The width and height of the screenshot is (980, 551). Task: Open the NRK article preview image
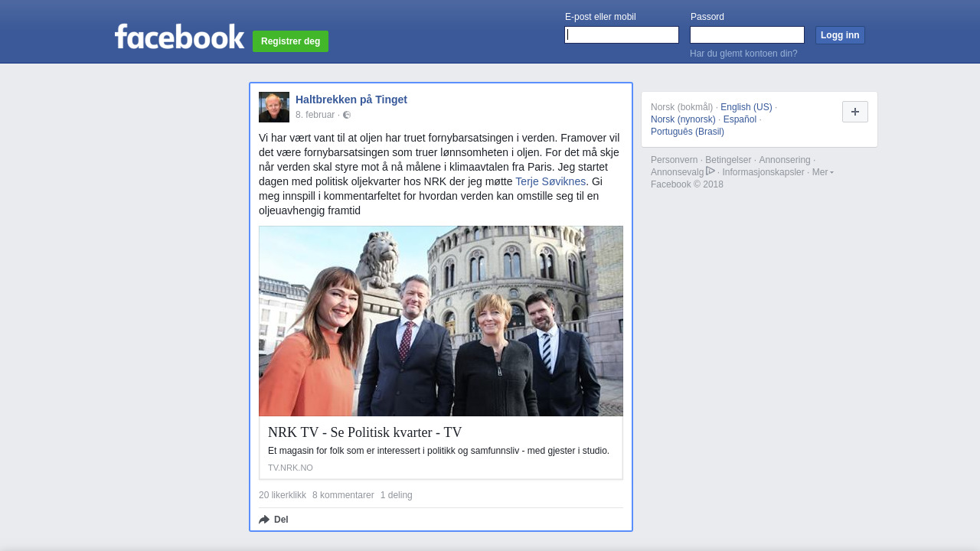coord(441,321)
